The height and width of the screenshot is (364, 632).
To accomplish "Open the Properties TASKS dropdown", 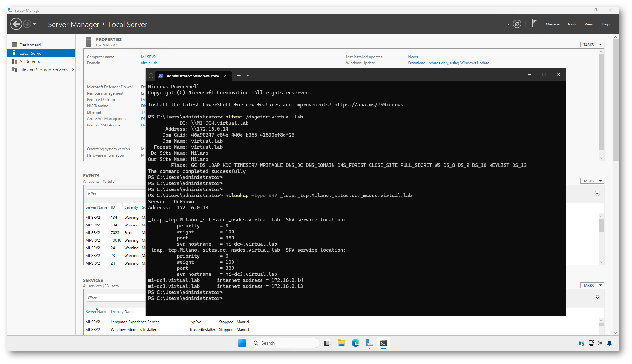I will (592, 45).
